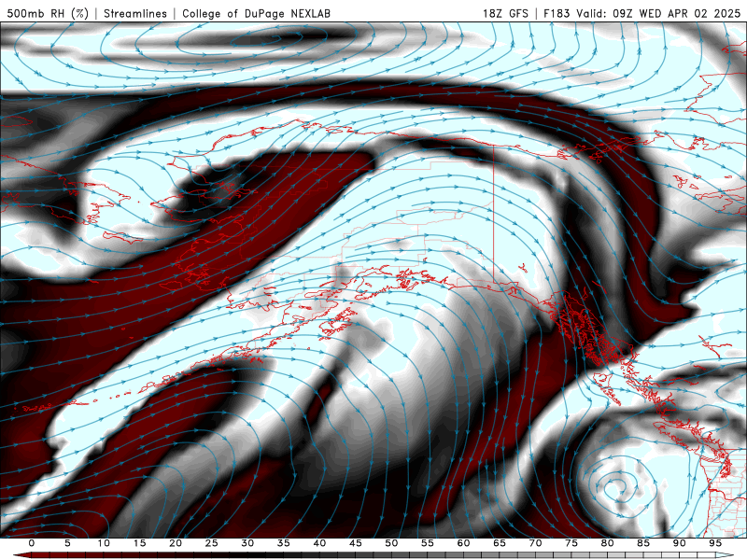The height and width of the screenshot is (560, 747).
Task: Click the 'Streamlines' label in header
Action: (x=135, y=13)
